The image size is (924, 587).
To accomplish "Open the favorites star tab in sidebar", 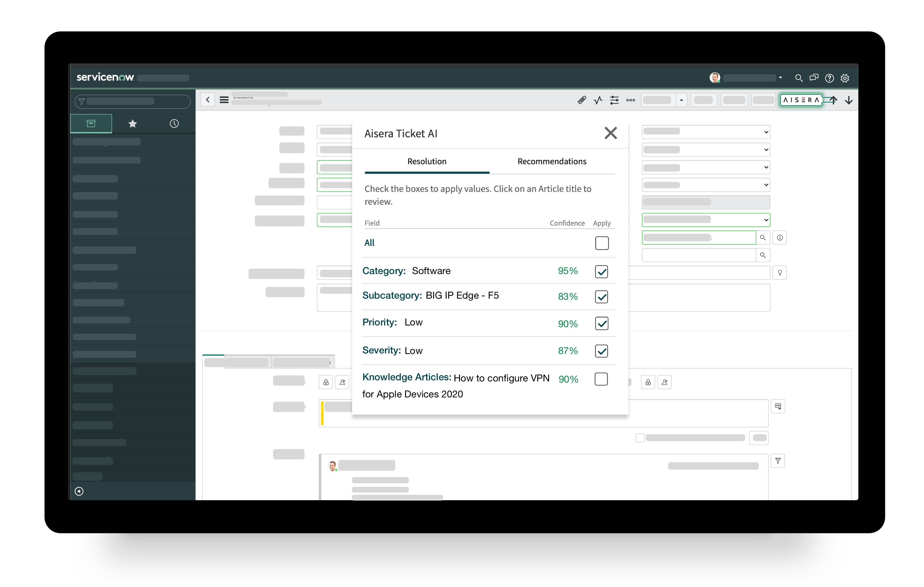I will click(x=132, y=124).
